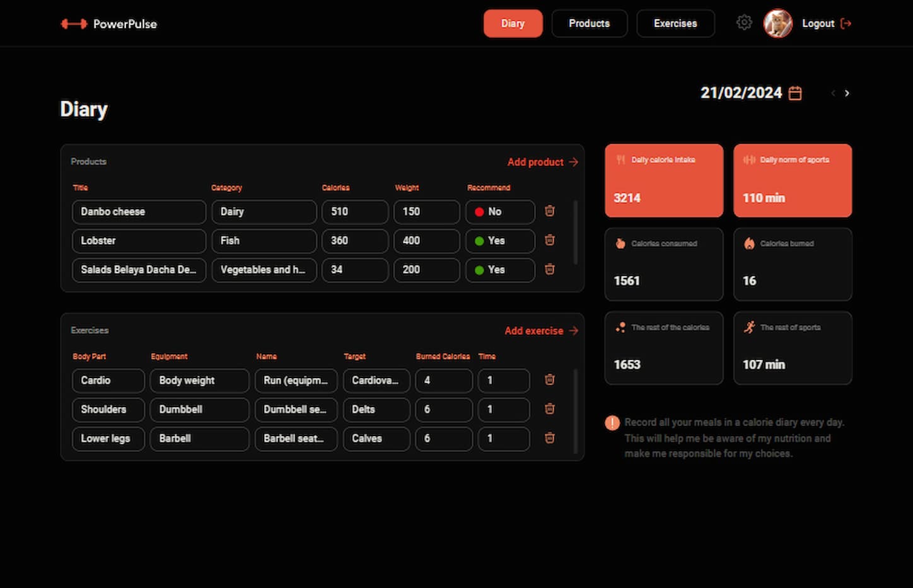Expand the 21/02/2024 date selector

tap(741, 93)
